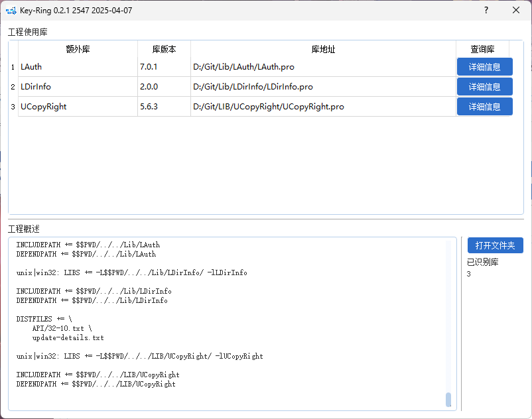Open 详细信息 for the UCopyRight library
Viewport: 532px width, 419px height.
coord(484,107)
